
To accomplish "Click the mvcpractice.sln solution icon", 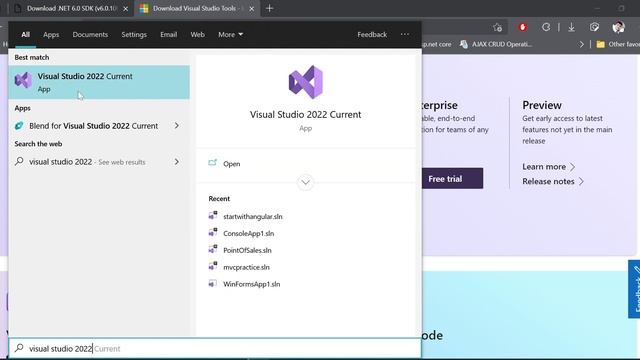I will click(213, 267).
